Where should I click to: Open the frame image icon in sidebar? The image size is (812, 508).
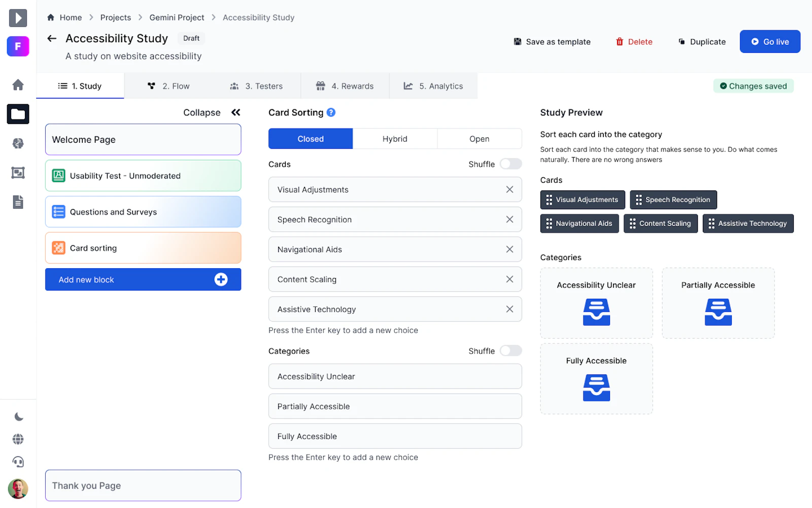(18, 173)
